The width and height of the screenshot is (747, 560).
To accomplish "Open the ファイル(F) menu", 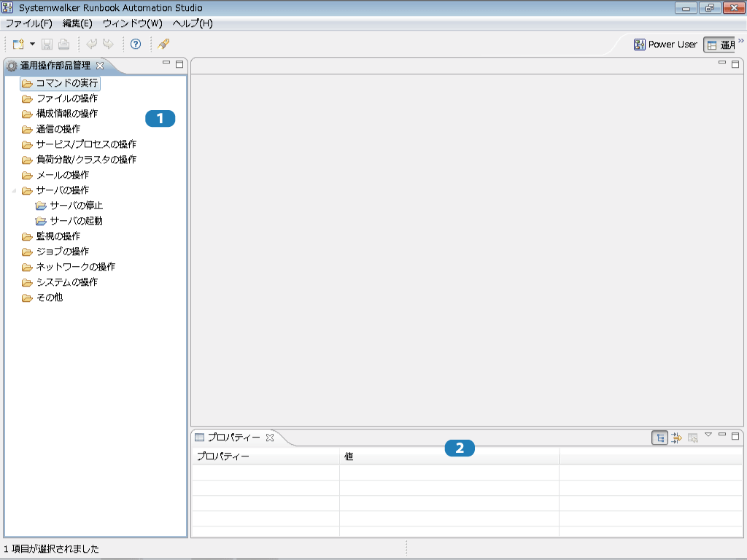I will pyautogui.click(x=28, y=23).
